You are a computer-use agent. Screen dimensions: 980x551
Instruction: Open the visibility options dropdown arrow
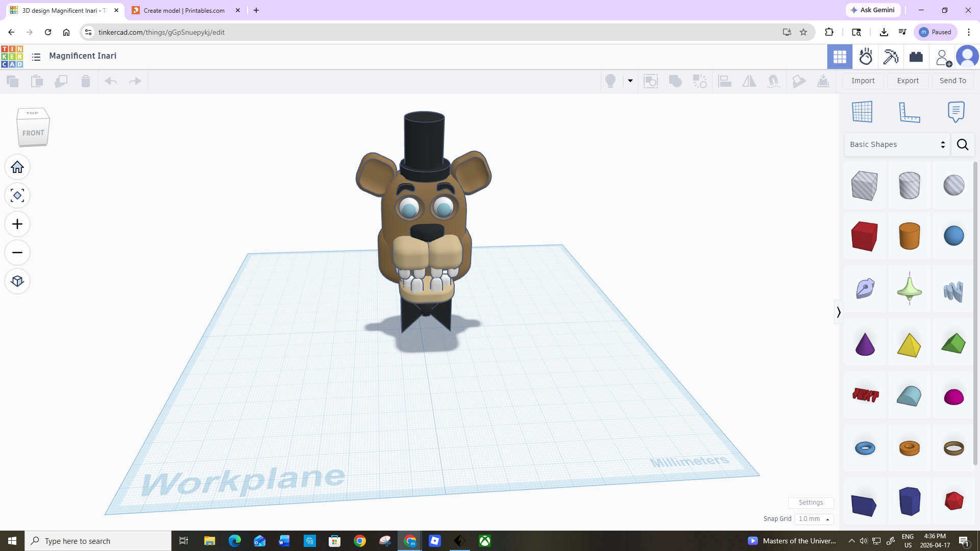630,81
